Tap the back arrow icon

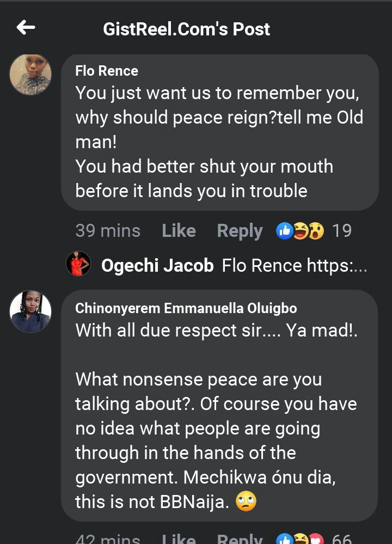(x=26, y=28)
